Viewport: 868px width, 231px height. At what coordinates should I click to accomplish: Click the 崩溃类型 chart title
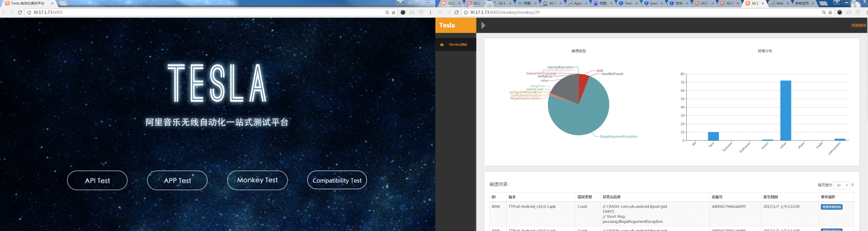(x=578, y=51)
